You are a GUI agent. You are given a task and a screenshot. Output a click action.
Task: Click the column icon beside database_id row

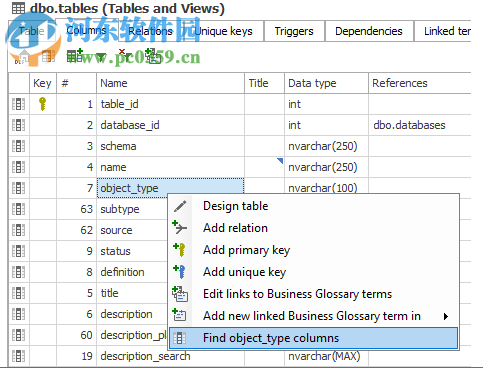click(18, 125)
